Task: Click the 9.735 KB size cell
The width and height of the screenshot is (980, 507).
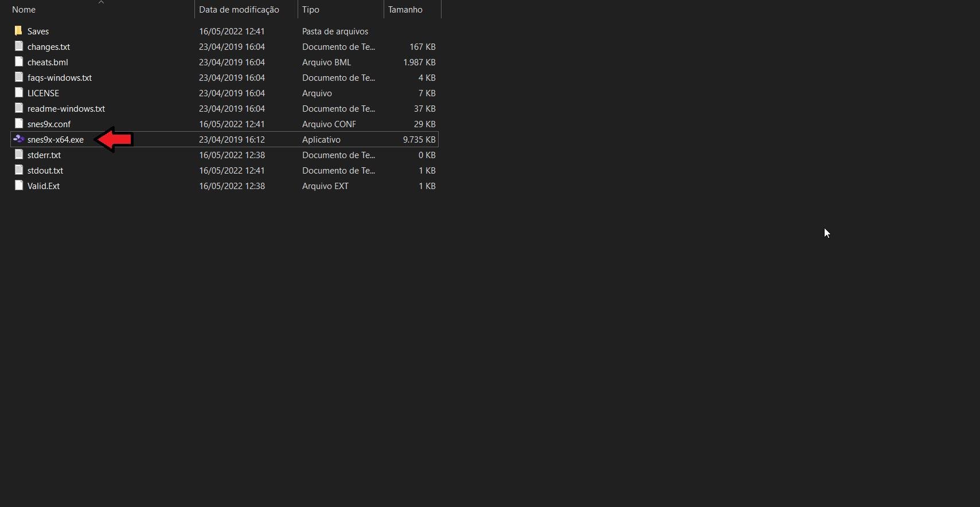Action: 419,140
